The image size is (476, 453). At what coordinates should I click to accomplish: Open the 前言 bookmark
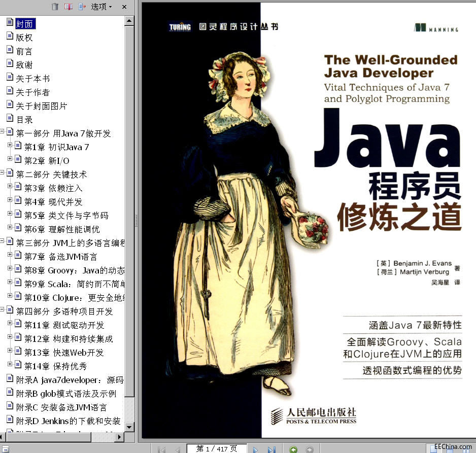pyautogui.click(x=24, y=51)
